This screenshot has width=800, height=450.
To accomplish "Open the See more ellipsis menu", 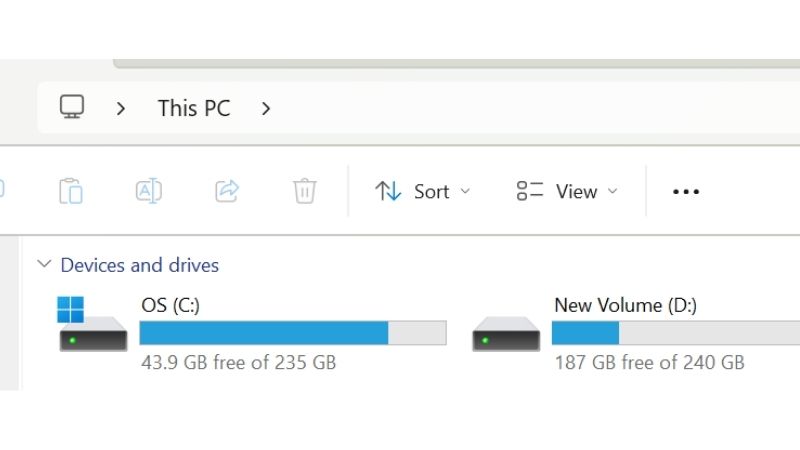I will click(686, 192).
